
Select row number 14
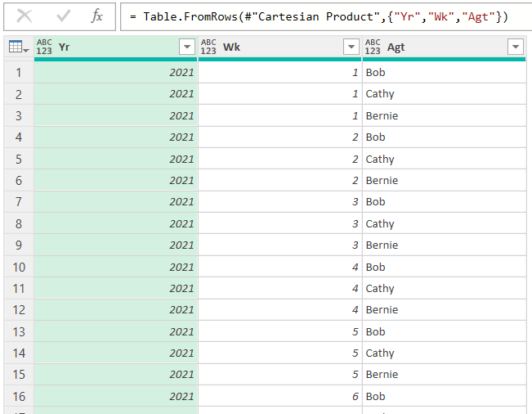pos(19,353)
